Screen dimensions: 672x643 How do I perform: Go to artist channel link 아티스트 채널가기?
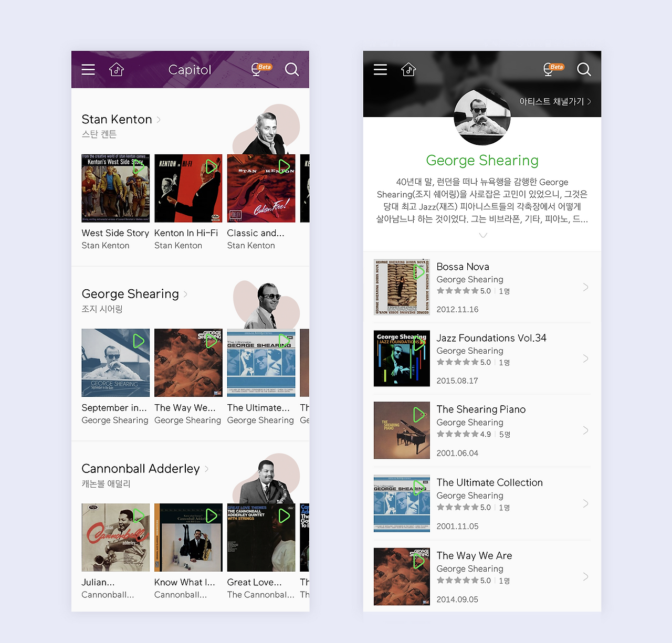click(x=555, y=101)
